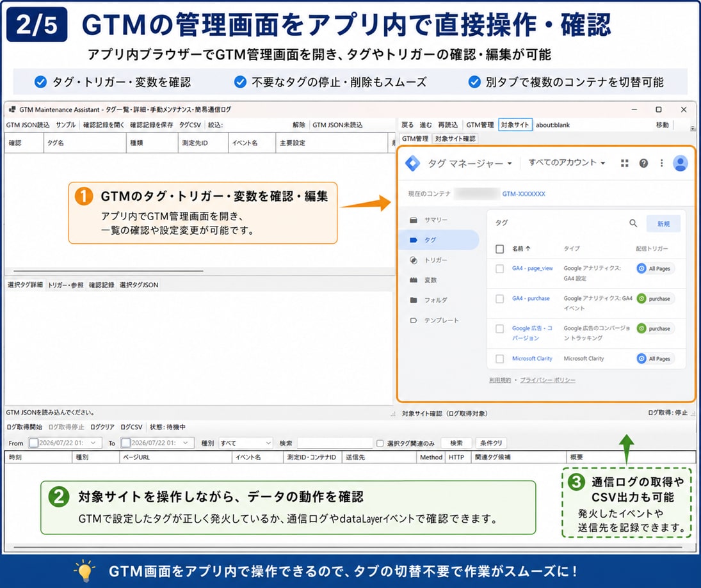Click purchase trigger icon for Google 広告 row
The width and height of the screenshot is (701, 588).
pyautogui.click(x=641, y=328)
